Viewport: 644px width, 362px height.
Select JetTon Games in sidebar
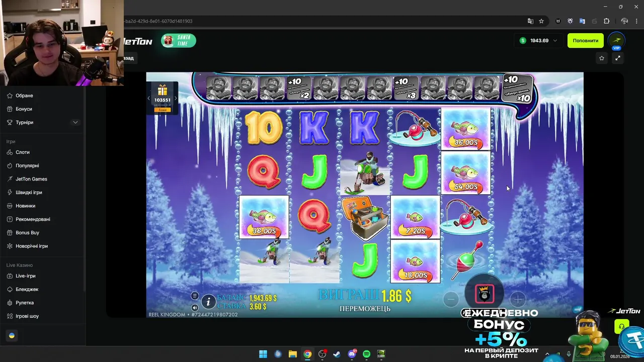coord(31,179)
